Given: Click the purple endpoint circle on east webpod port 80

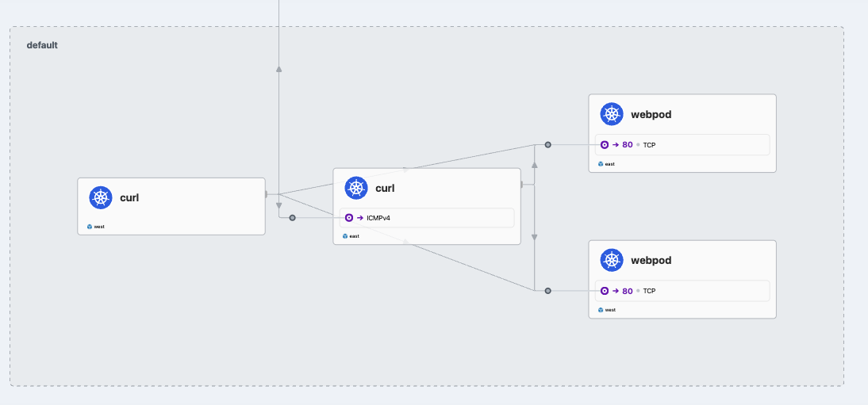Looking at the screenshot, I should point(605,145).
